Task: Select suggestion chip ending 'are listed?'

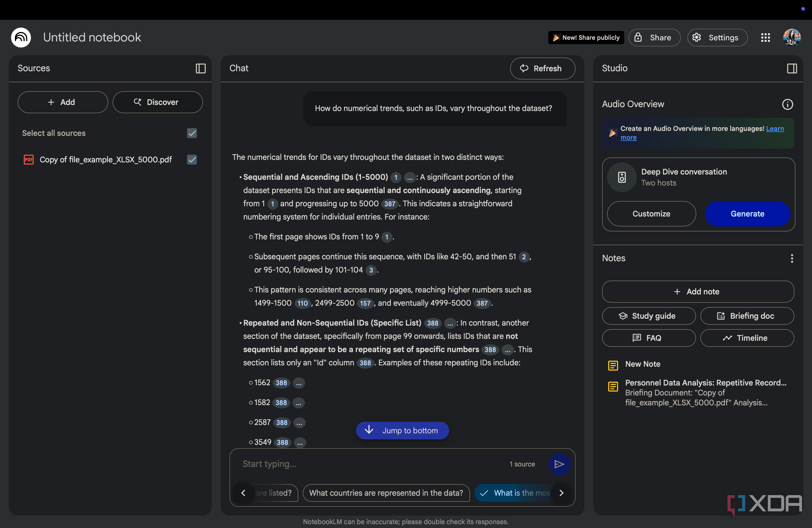Action: [276, 493]
